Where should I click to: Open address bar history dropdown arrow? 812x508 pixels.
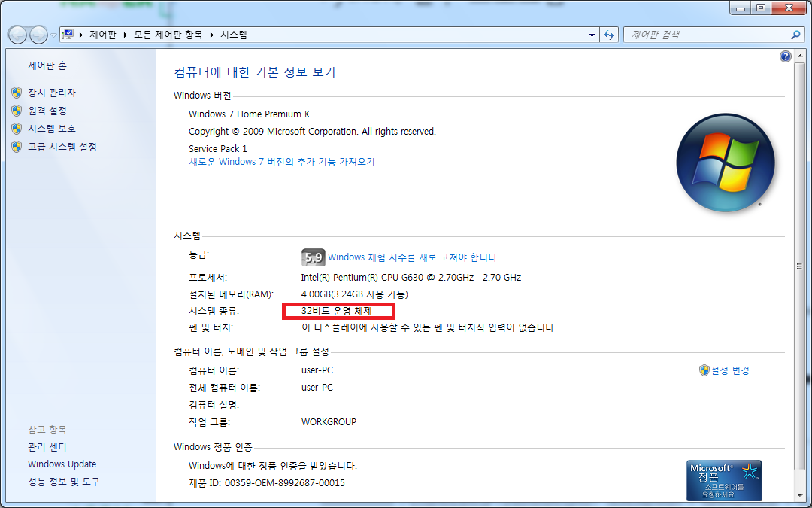[592, 35]
